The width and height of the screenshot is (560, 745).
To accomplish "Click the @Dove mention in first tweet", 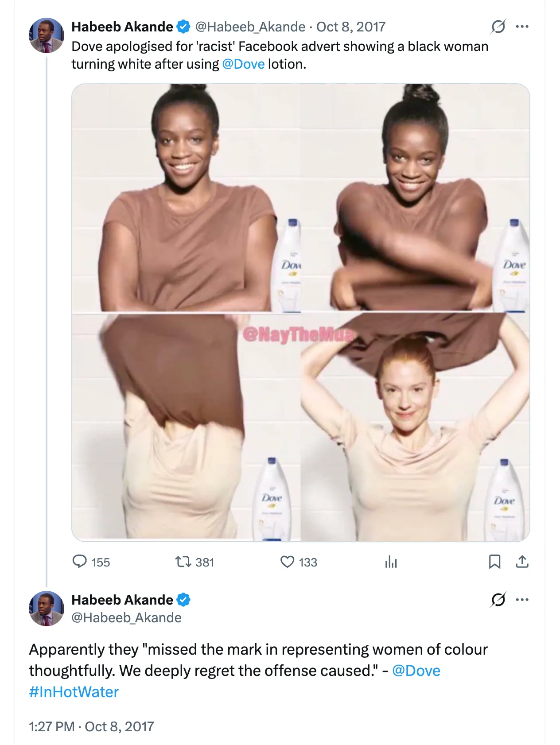I will [x=243, y=64].
